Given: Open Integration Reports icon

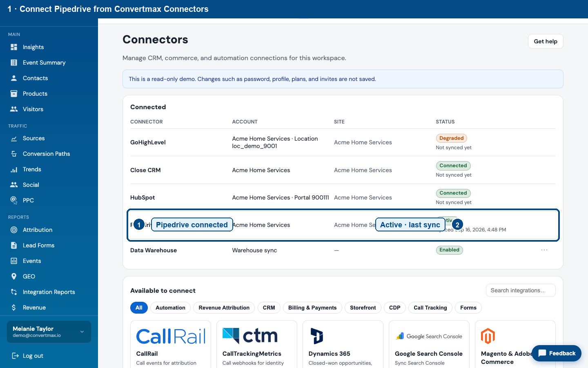Looking at the screenshot, I should click(x=14, y=292).
